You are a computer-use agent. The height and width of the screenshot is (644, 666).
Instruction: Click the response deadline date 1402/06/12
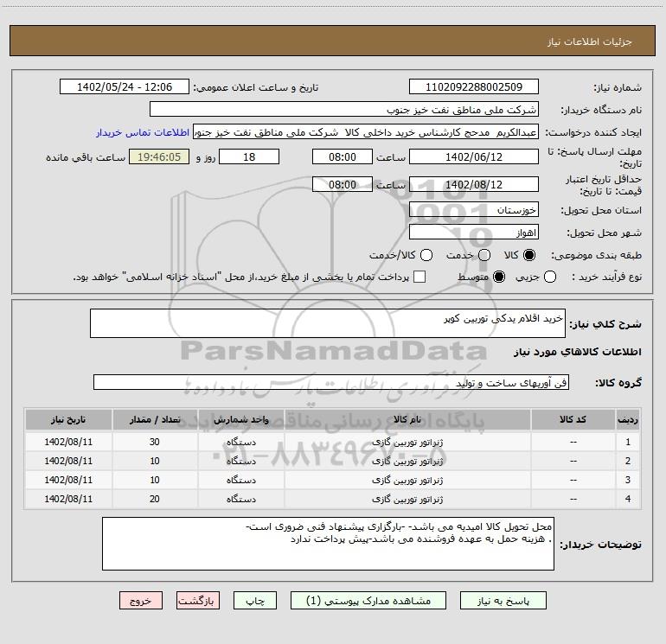coord(474,156)
